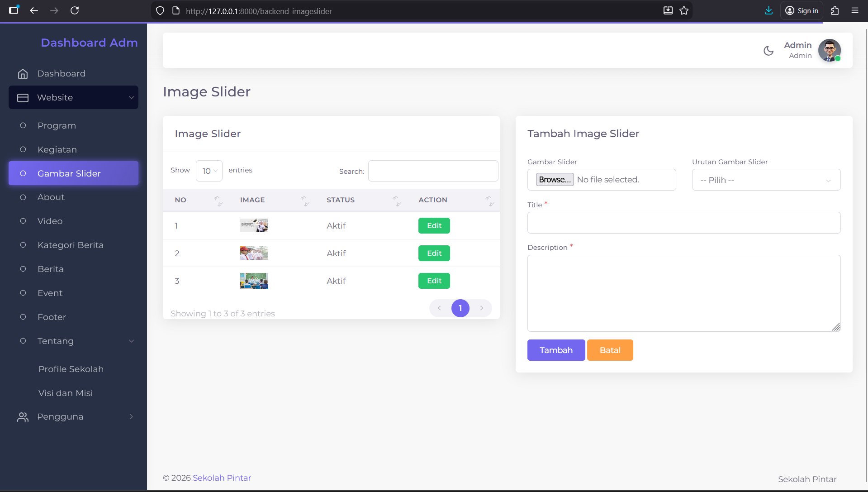868x492 pixels.
Task: Open Visi dan Misi submenu item
Action: click(66, 393)
